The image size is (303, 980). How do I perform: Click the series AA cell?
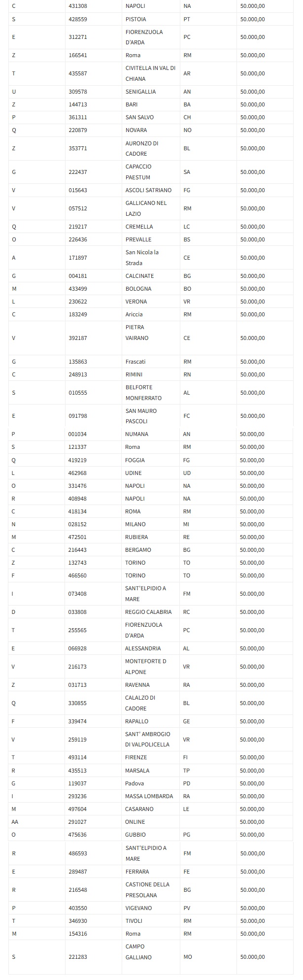pyautogui.click(x=15, y=822)
